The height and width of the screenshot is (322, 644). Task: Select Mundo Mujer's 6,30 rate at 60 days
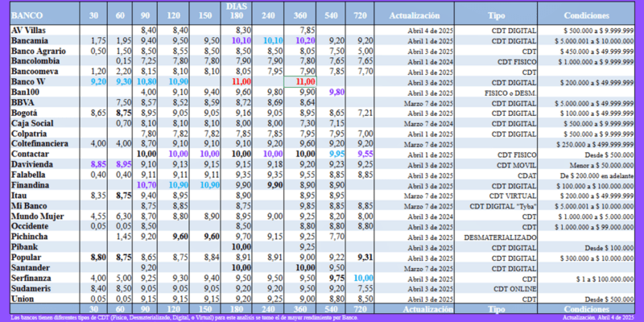[x=124, y=216]
